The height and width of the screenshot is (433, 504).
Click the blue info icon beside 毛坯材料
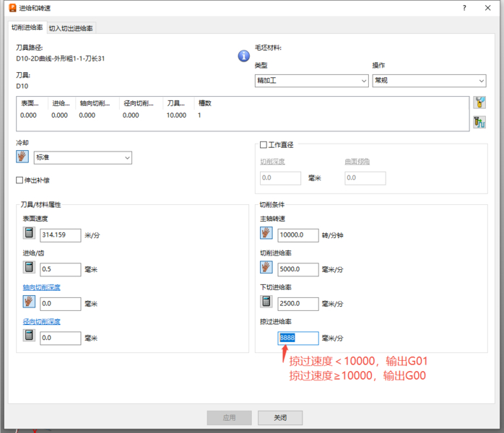244,56
